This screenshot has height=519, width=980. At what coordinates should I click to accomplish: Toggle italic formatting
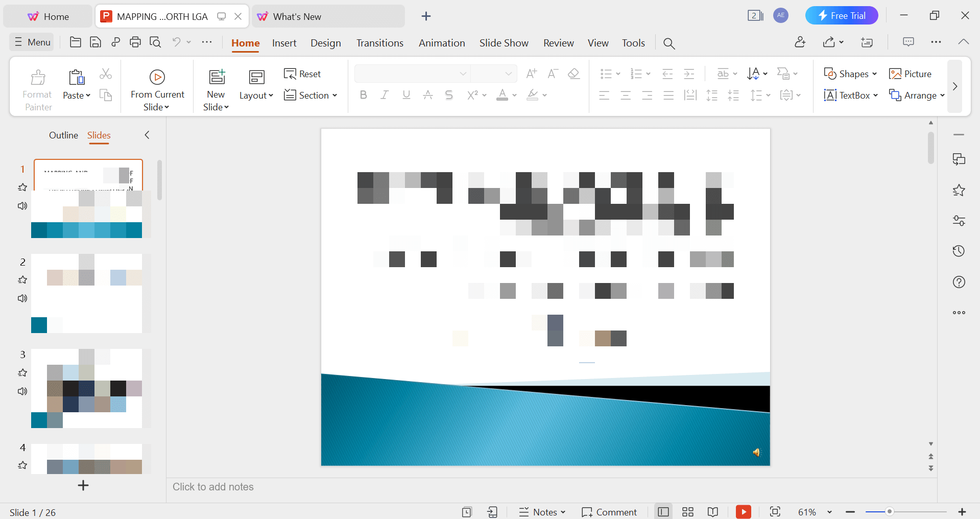click(x=384, y=95)
